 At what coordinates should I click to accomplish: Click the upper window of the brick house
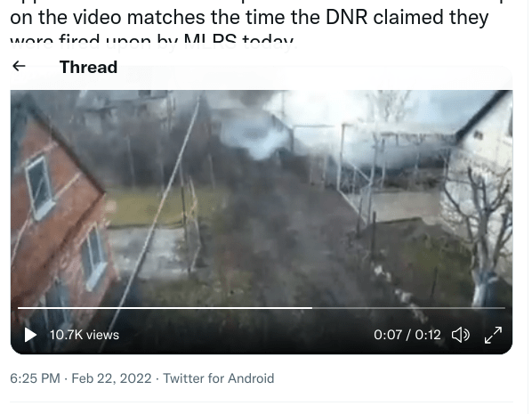click(x=40, y=187)
